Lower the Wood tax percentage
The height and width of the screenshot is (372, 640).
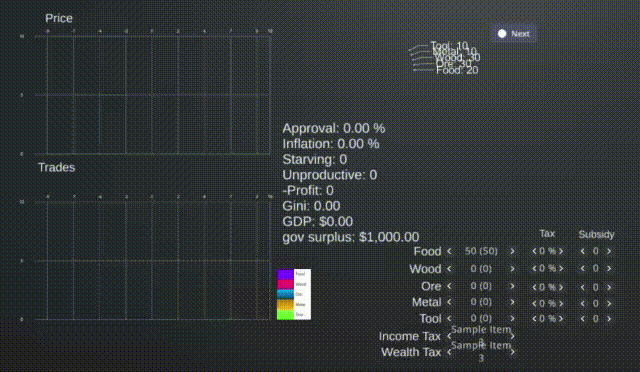(534, 269)
